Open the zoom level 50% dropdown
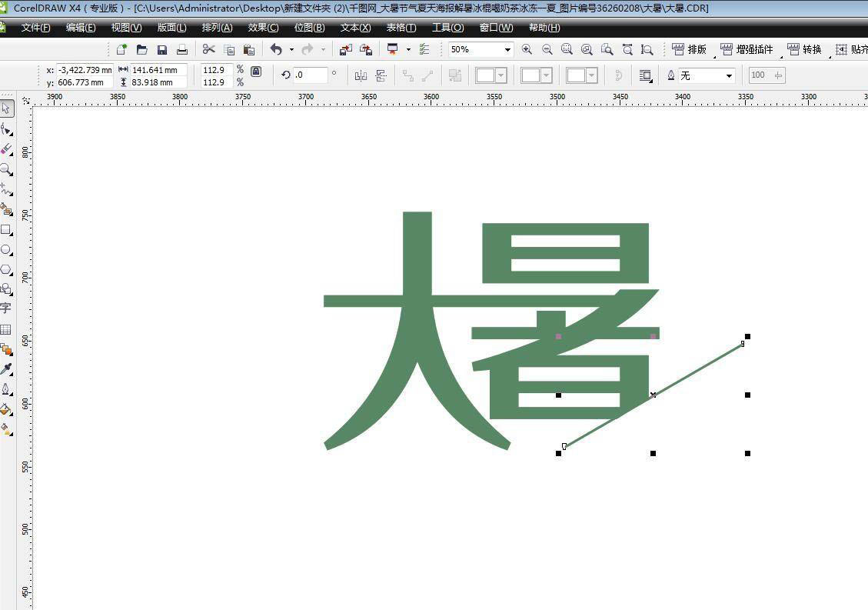 coord(506,48)
